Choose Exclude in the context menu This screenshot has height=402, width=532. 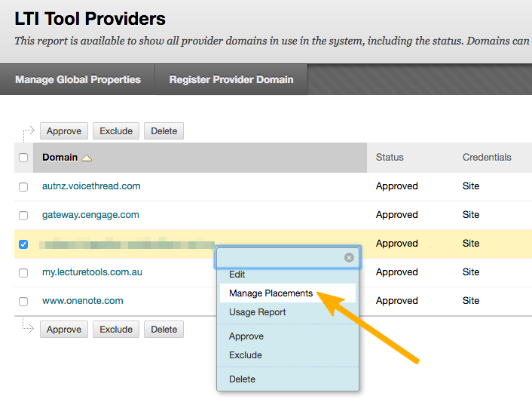[x=246, y=355]
